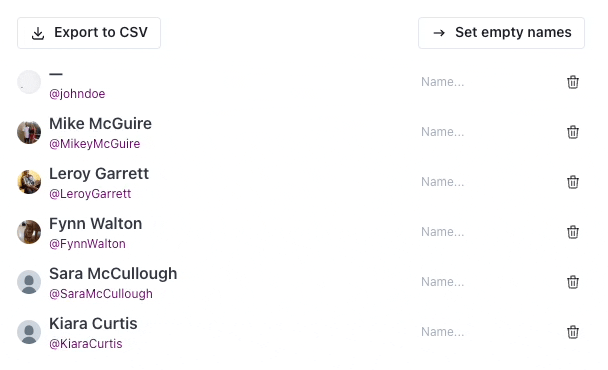The image size is (608, 370).
Task: Remove Kiara Curtis with the trash icon
Action: (573, 332)
